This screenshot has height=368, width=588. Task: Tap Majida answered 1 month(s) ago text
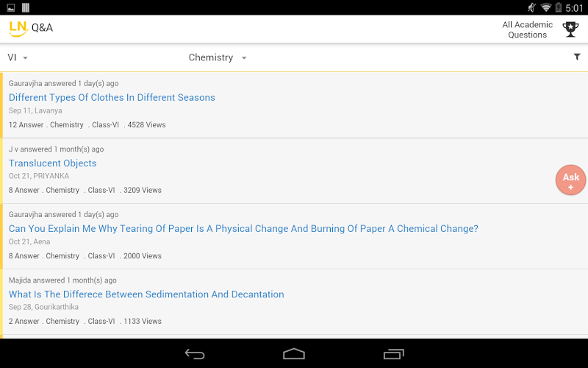click(62, 280)
